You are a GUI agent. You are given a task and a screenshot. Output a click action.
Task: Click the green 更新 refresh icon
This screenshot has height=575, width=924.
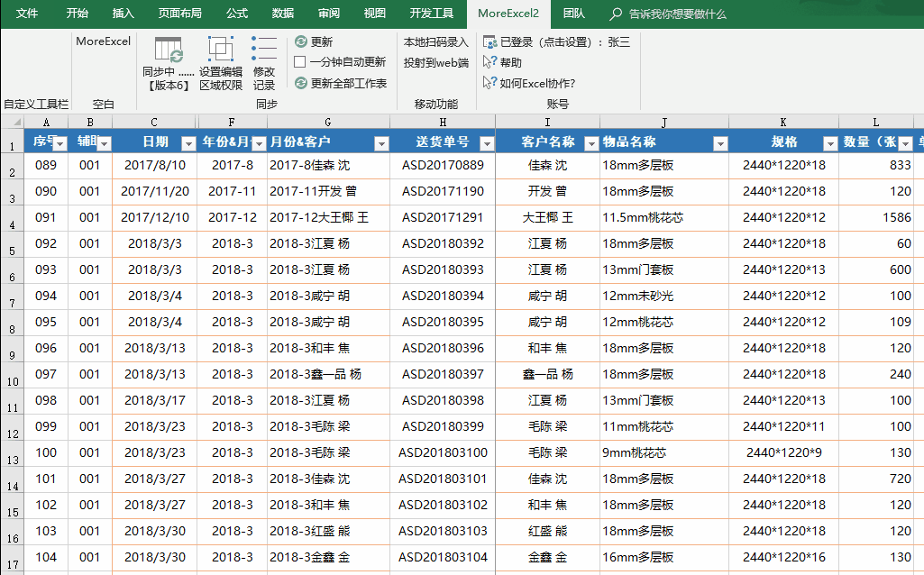pyautogui.click(x=300, y=41)
